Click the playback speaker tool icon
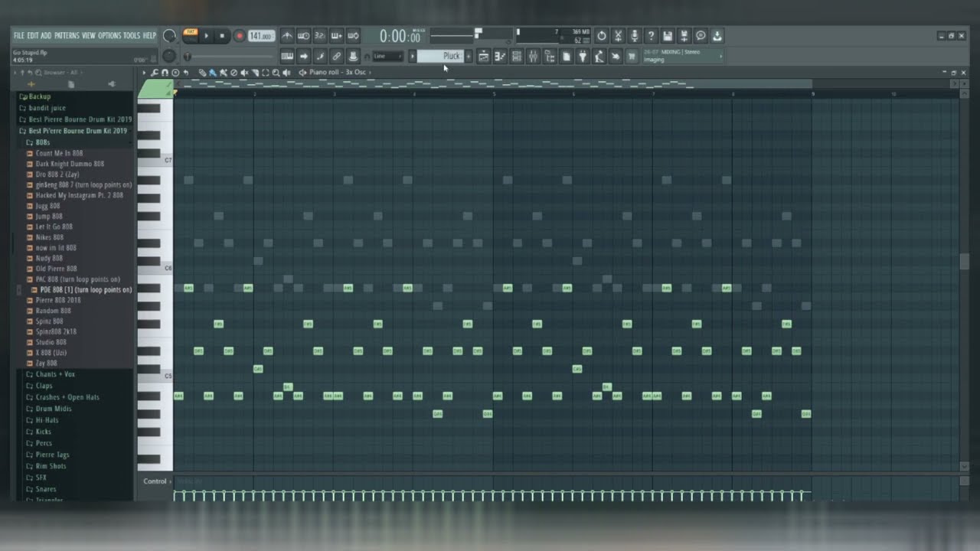The height and width of the screenshot is (551, 980). pos(286,73)
